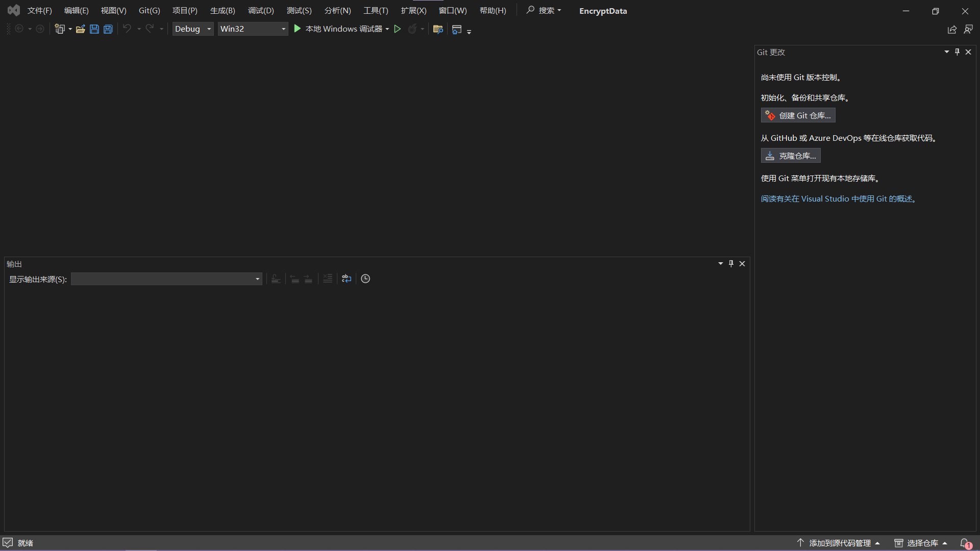The height and width of the screenshot is (551, 980).
Task: Toggle auto-hide pin on the Git 更改 panel
Action: [957, 52]
